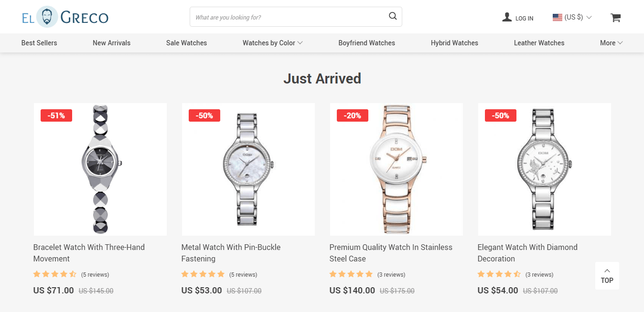Select the Hybrid Watches menu item
Image resolution: width=644 pixels, height=312 pixels.
point(454,43)
